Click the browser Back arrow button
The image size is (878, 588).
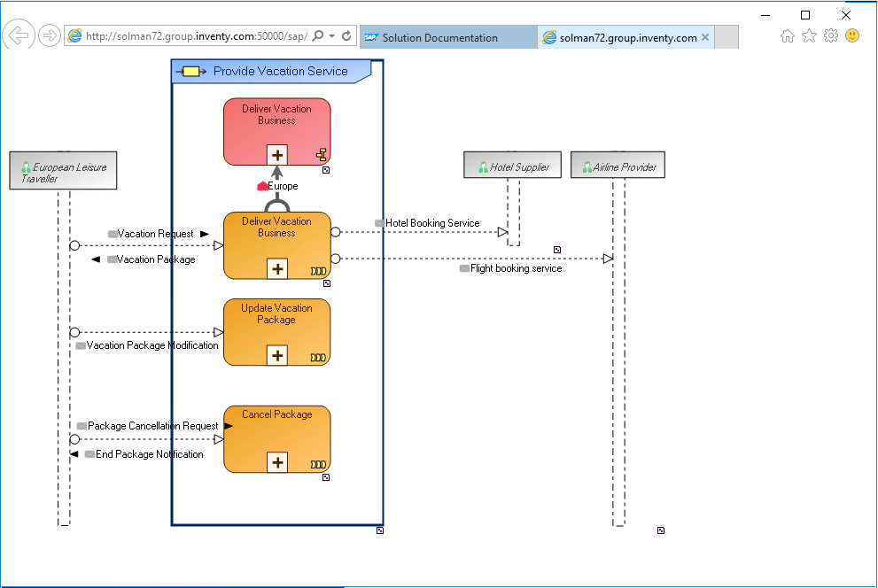coord(18,35)
